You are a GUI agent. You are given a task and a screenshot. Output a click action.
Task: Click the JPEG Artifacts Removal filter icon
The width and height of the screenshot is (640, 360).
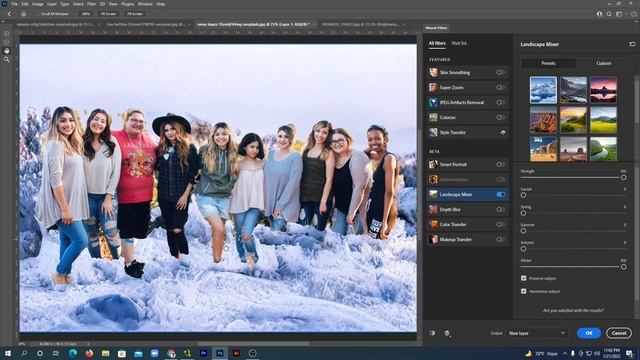pyautogui.click(x=433, y=102)
